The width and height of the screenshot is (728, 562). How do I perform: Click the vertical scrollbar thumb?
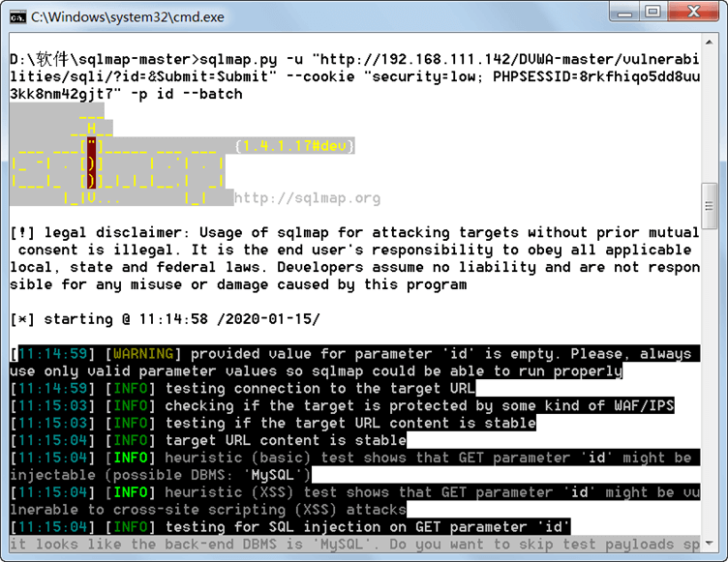(709, 206)
